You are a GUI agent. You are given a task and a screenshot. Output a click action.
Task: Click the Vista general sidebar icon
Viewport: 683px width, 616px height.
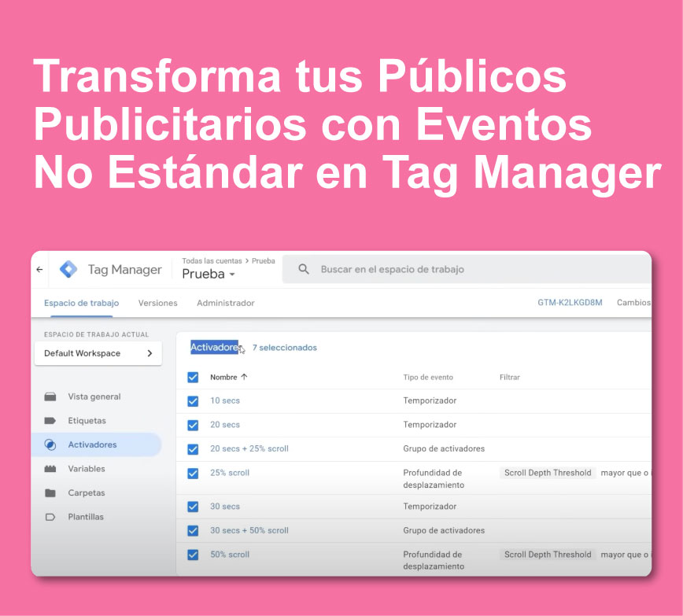(x=50, y=397)
